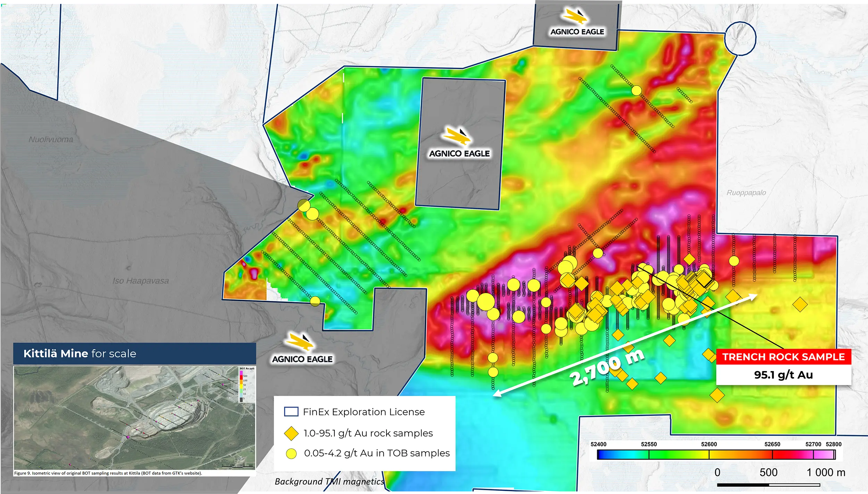Viewport: 868px width, 494px height.
Task: Click the 95.1 g/t Au callout value
Action: click(783, 375)
